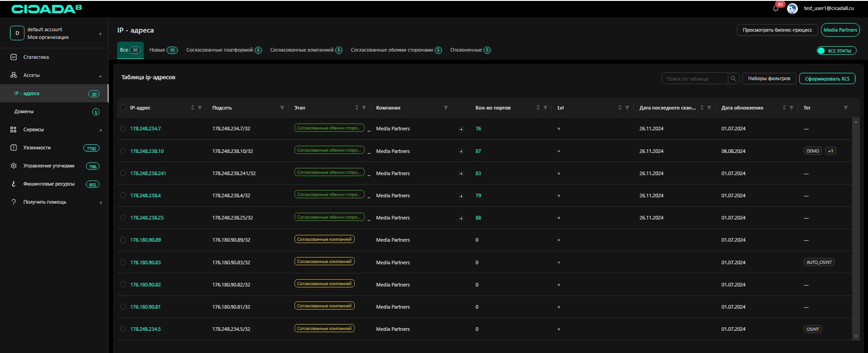Filter the Дата обновления column

792,108
